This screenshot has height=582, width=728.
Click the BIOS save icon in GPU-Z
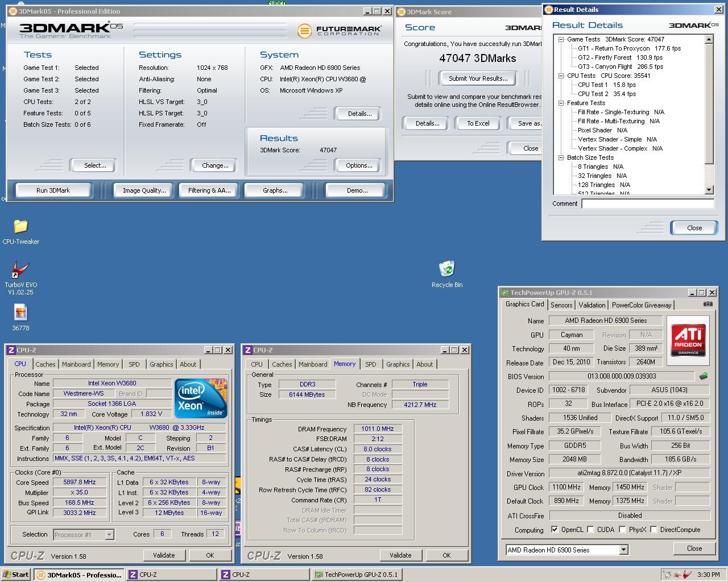tap(704, 376)
